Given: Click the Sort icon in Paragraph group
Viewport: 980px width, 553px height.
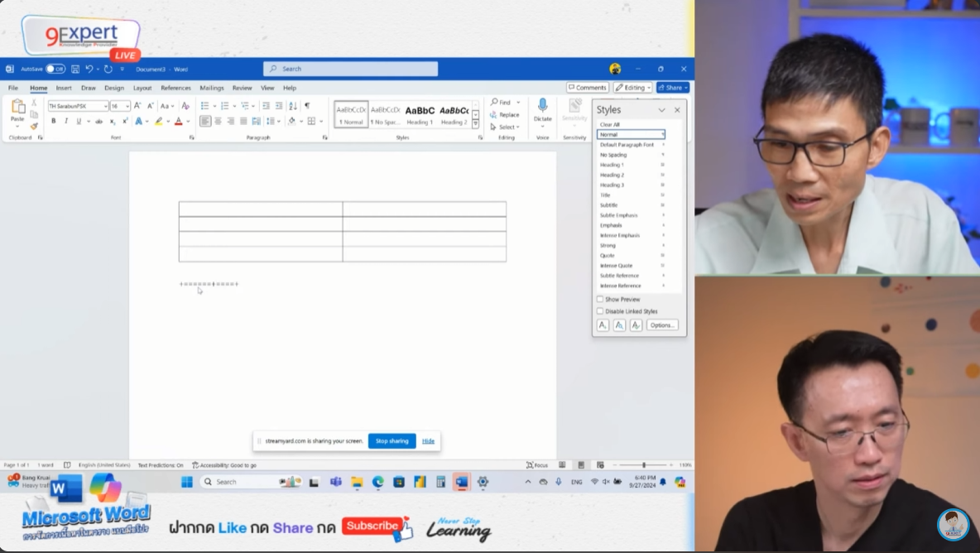Looking at the screenshot, I should coord(293,106).
